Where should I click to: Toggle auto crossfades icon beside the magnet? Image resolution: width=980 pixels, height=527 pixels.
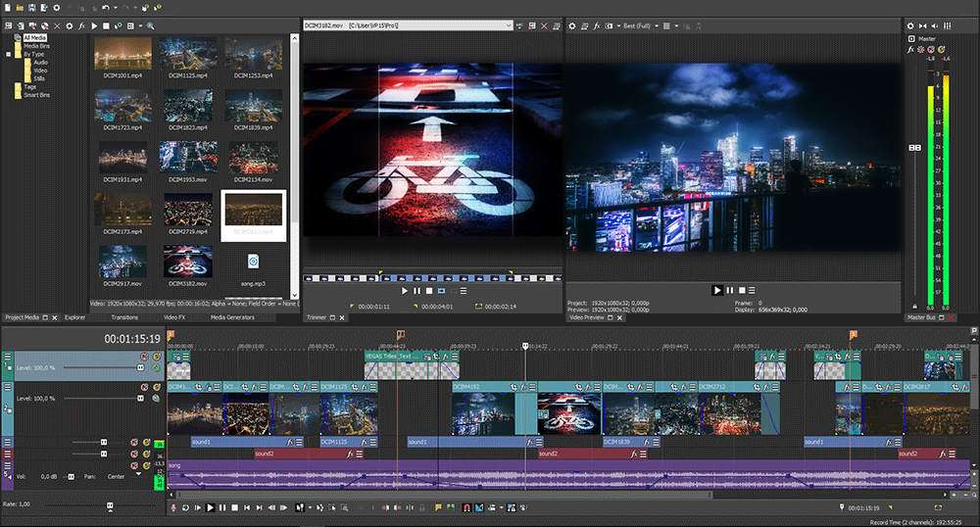(x=479, y=507)
